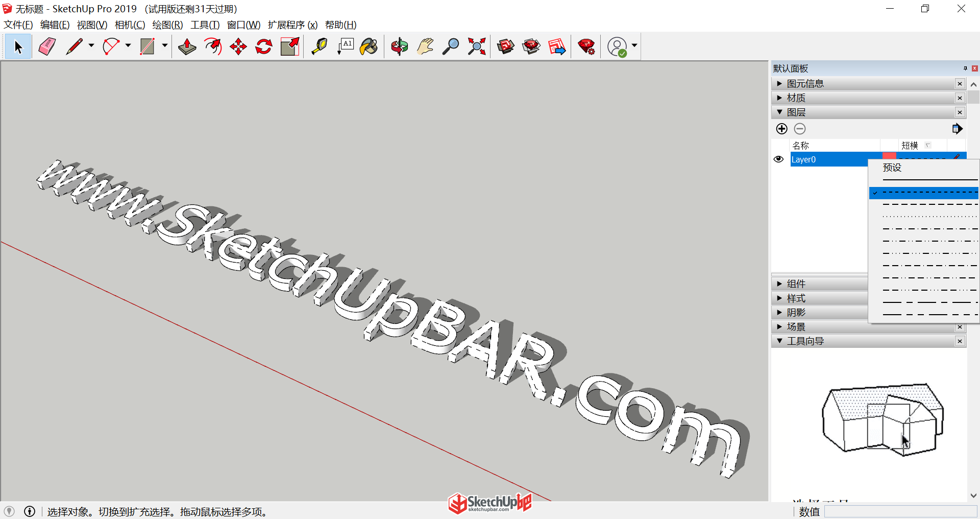
Task: Open the user account dropdown arrow
Action: tap(634, 46)
